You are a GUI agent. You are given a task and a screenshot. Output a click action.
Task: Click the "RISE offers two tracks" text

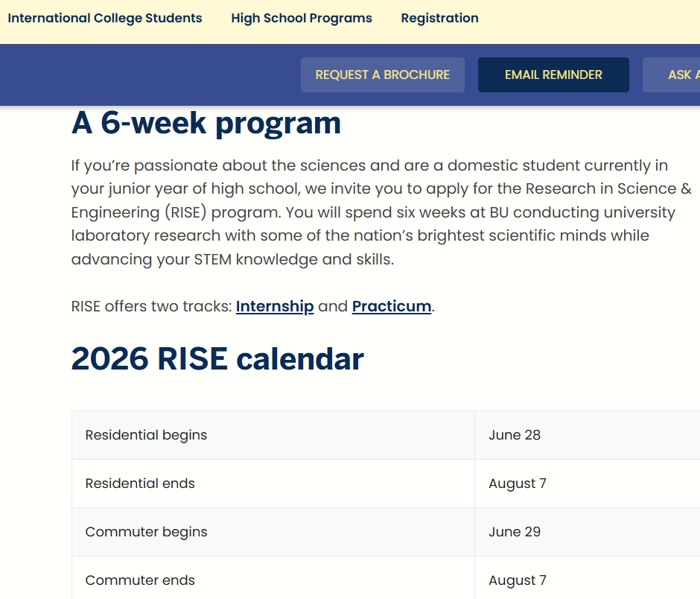152,306
